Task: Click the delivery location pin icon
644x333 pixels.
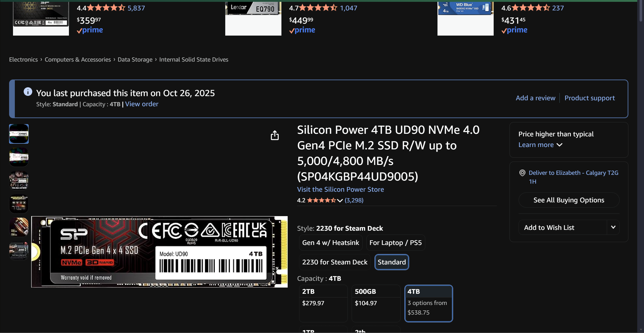Action: (x=522, y=173)
